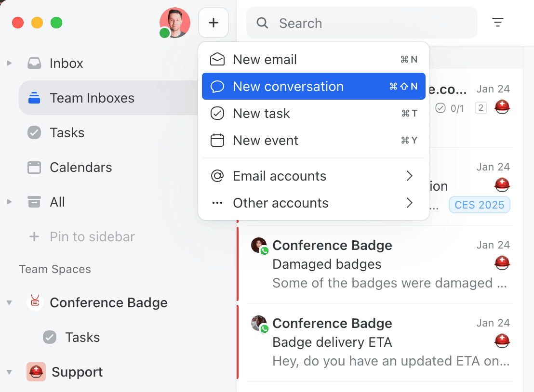
Task: Open Email accounts submenu
Action: (x=314, y=176)
